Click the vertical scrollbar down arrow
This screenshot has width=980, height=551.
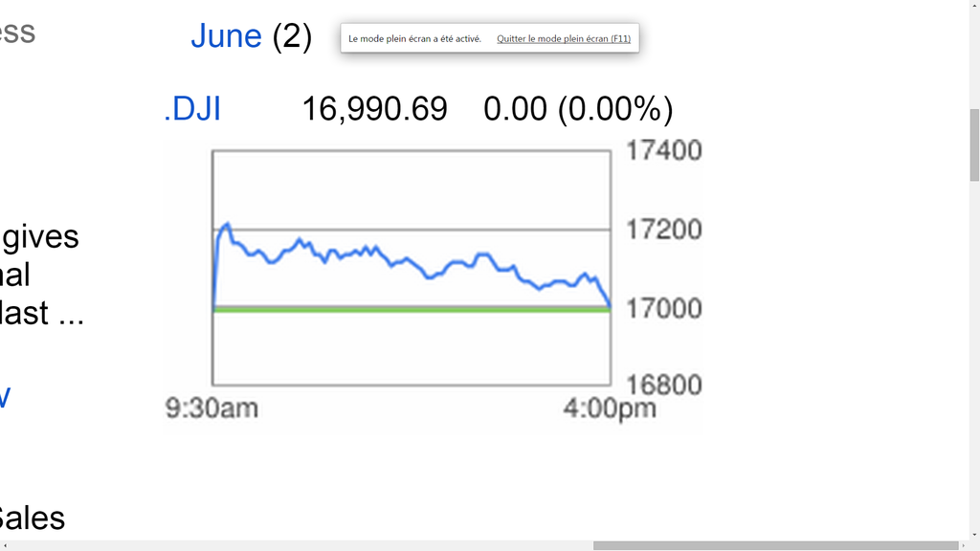pyautogui.click(x=974, y=536)
